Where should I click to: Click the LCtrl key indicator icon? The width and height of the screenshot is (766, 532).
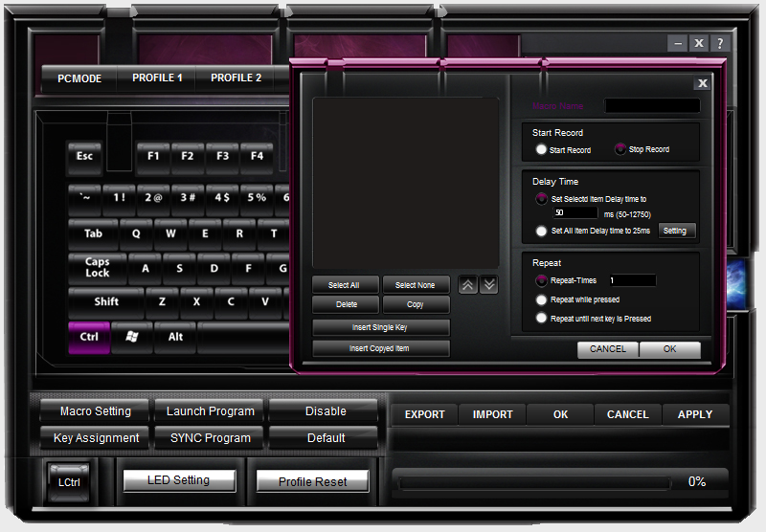(x=69, y=481)
